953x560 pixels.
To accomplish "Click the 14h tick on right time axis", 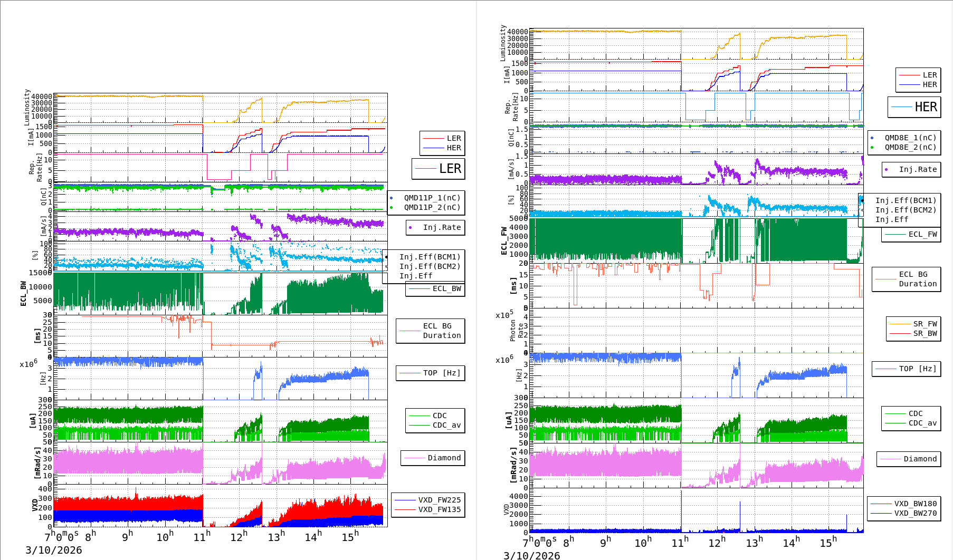I will click(x=790, y=543).
